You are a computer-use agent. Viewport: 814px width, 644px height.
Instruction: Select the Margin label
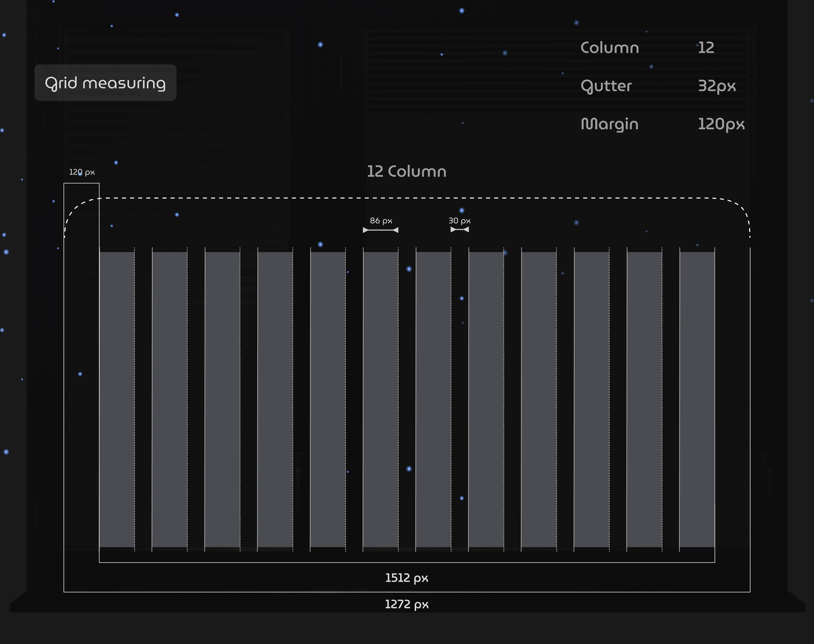[610, 124]
